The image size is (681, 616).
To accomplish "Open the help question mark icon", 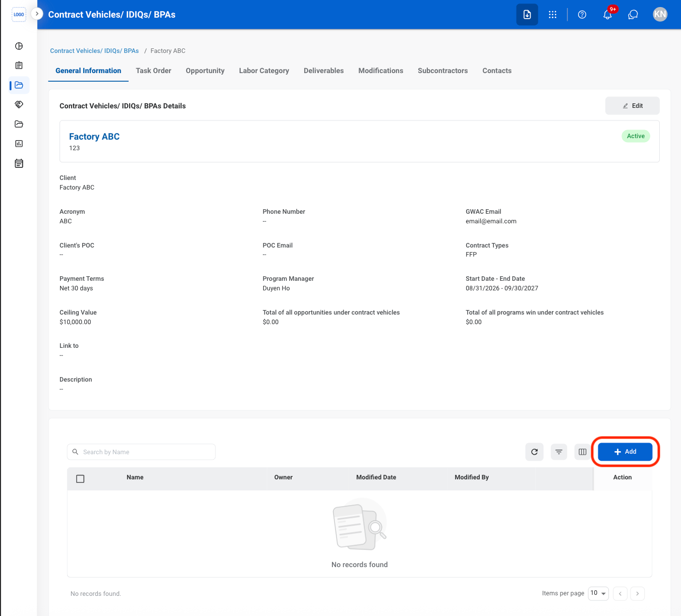I will 582,15.
